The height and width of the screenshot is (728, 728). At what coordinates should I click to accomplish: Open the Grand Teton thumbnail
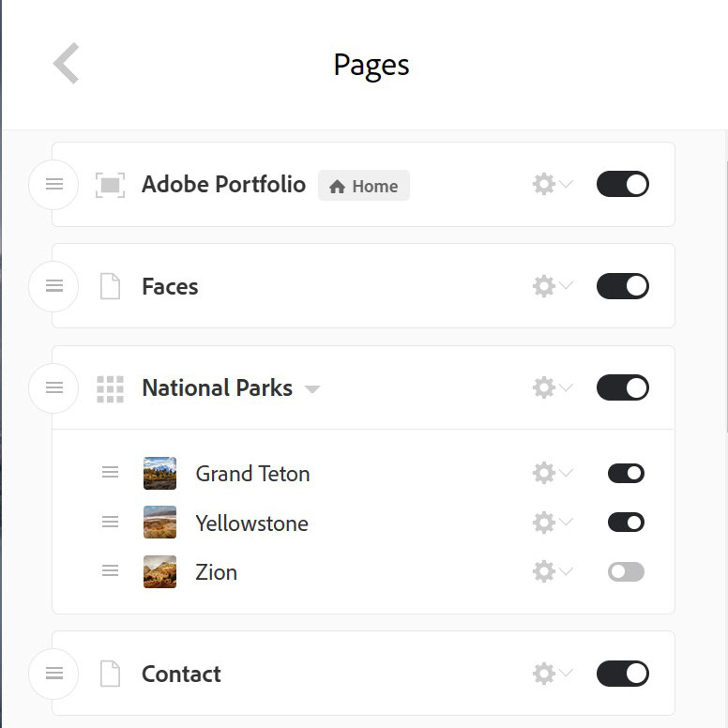[159, 473]
